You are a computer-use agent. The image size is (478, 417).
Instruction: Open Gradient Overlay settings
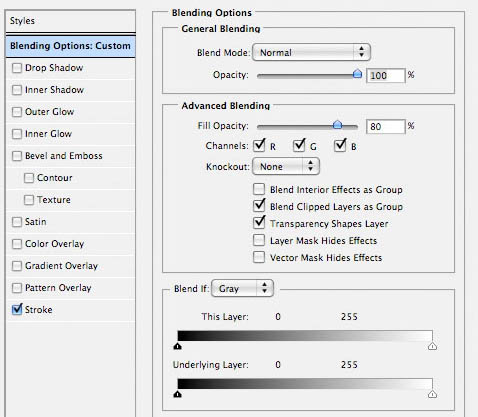point(61,266)
